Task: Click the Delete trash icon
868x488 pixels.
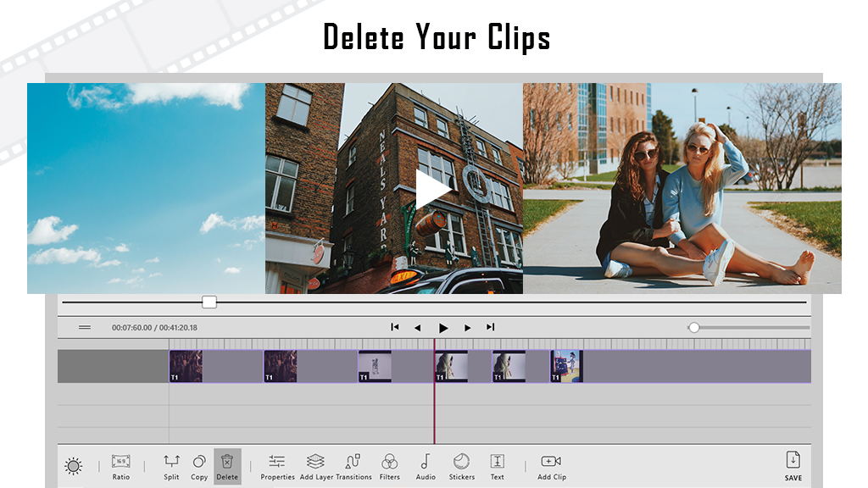Action: pos(227,462)
